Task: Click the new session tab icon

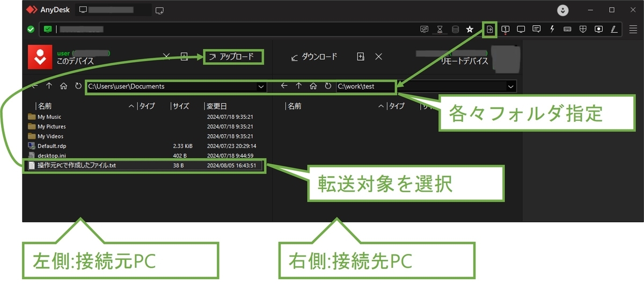Action: [159, 10]
